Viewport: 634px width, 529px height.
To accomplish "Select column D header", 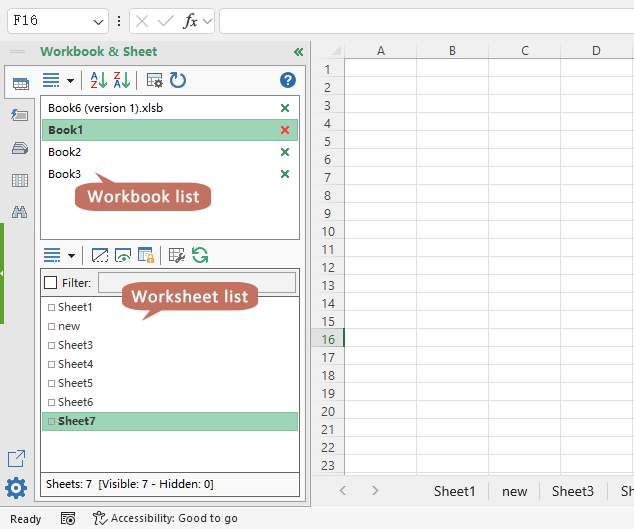I will pos(596,51).
